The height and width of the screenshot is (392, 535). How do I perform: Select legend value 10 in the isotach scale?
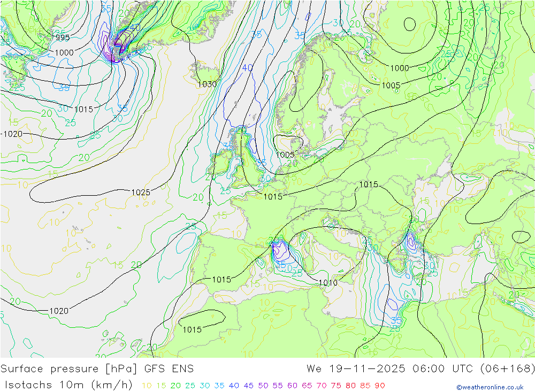pos(147,386)
